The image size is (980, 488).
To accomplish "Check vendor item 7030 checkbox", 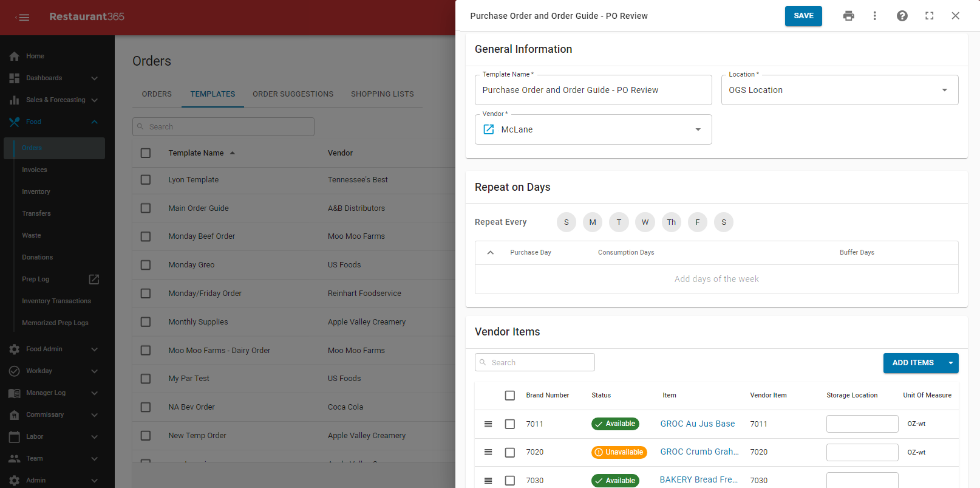I will [x=510, y=481].
